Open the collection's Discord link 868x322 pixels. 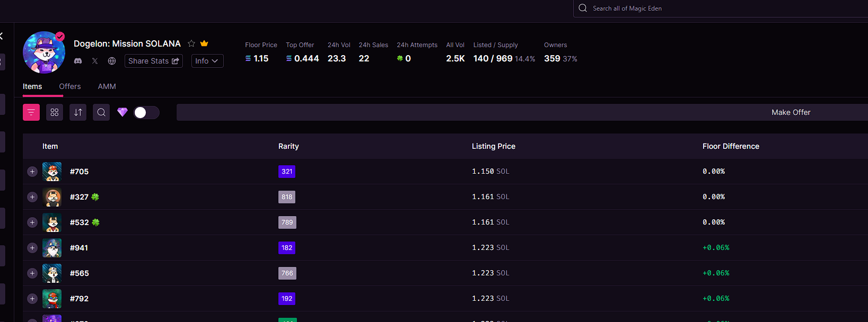[x=78, y=61]
